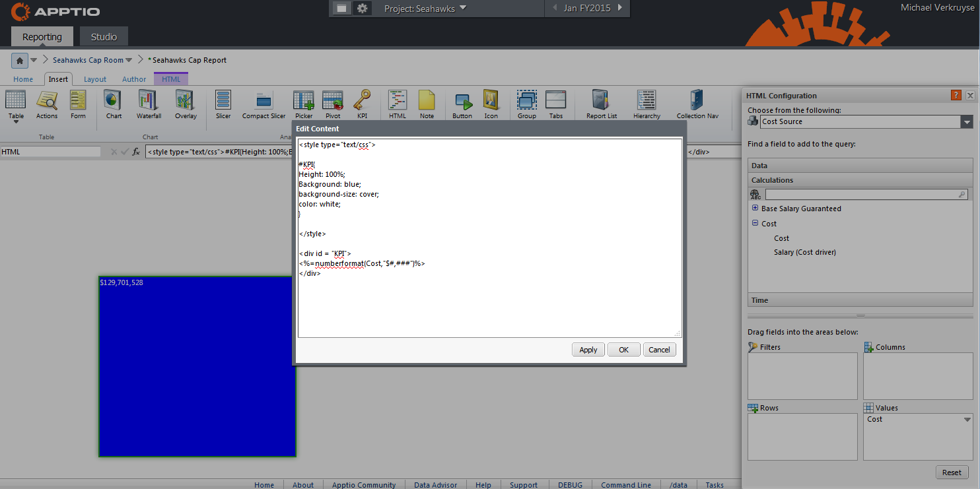The width and height of the screenshot is (980, 489).
Task: Switch to the Studio tab
Action: pyautogui.click(x=104, y=37)
